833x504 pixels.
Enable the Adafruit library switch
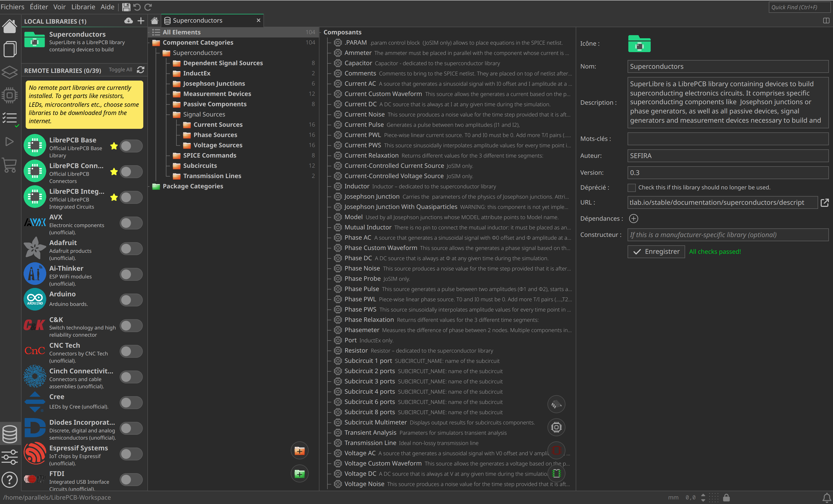131,249
